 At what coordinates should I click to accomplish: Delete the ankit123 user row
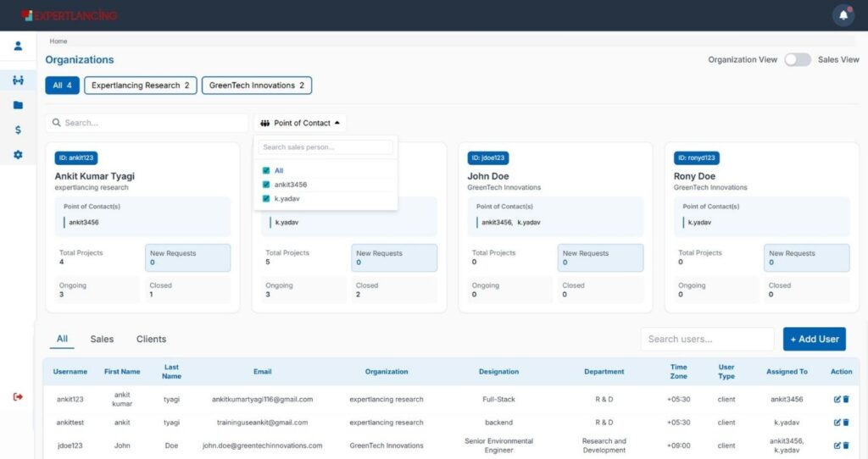tap(846, 399)
